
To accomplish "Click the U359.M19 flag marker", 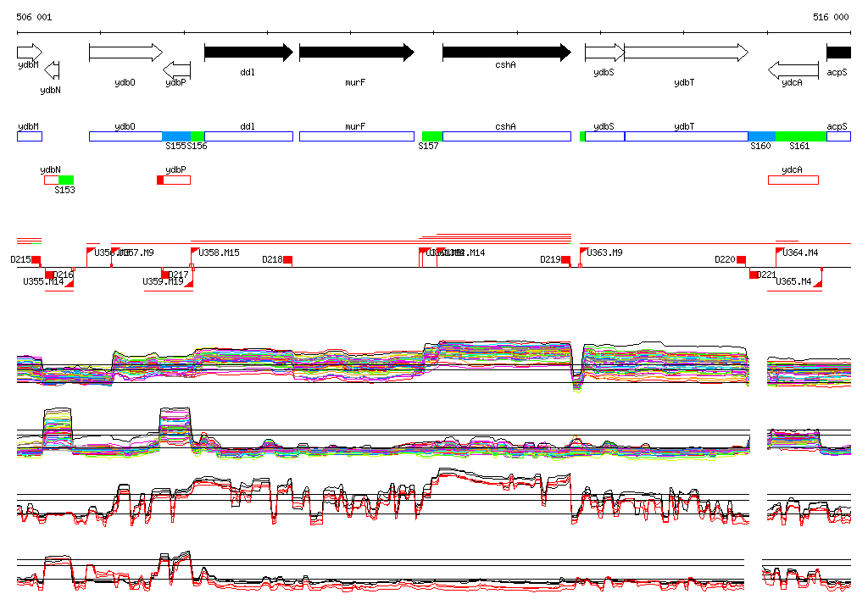I will click(189, 282).
